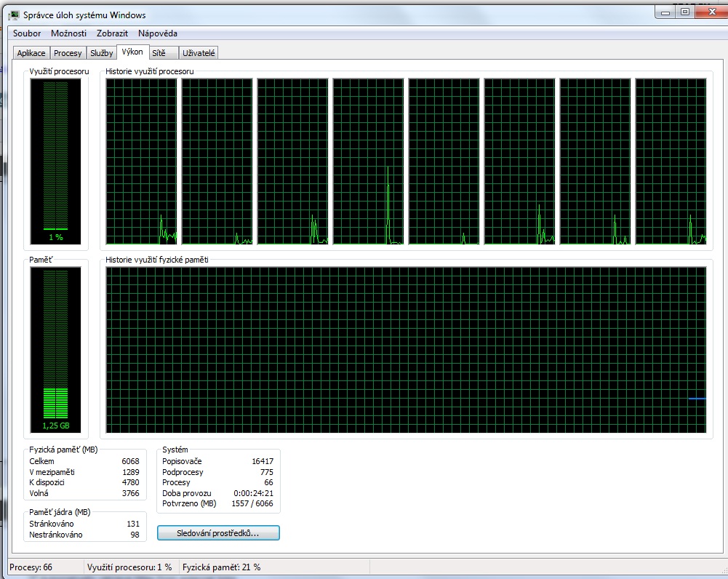
Task: Switch to the Aplikace tab
Action: [31, 53]
